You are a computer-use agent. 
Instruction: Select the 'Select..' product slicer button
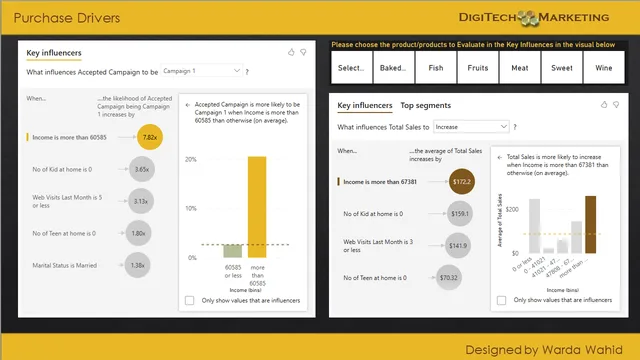[351, 68]
